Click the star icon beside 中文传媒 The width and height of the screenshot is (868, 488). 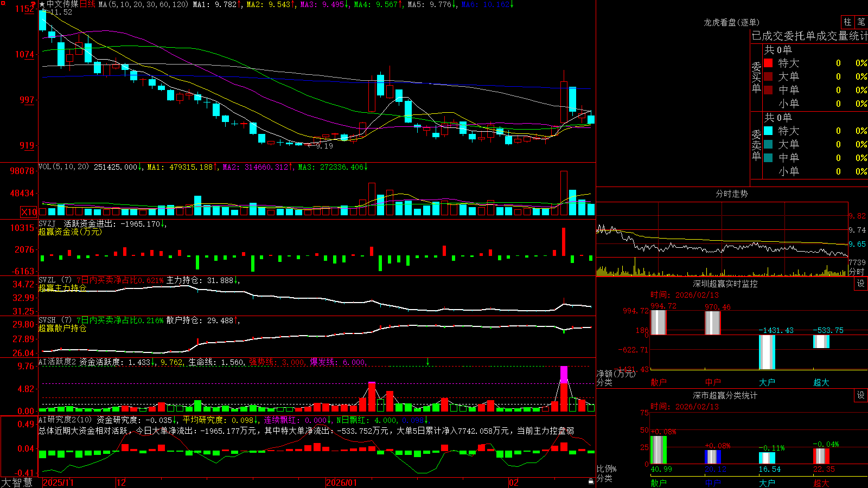[42, 4]
